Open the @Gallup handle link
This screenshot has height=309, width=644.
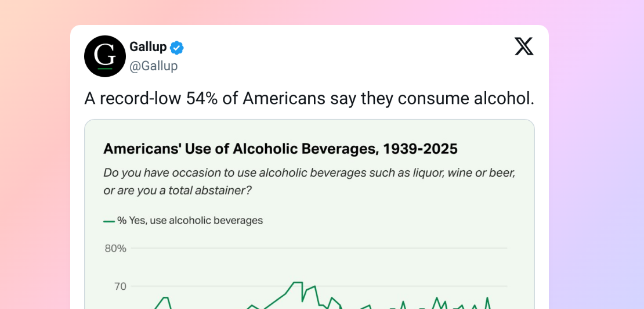pyautogui.click(x=154, y=66)
